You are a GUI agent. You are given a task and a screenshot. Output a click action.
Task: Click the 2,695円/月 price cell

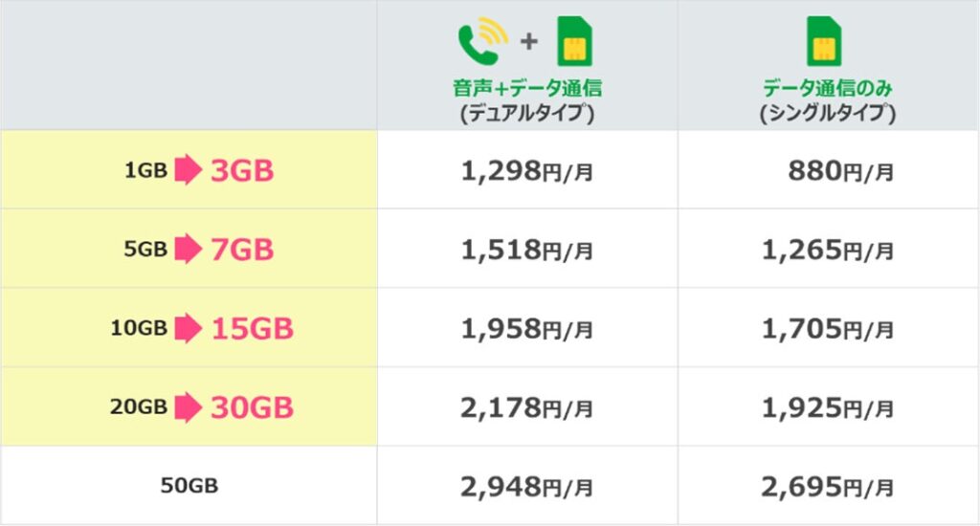(828, 487)
